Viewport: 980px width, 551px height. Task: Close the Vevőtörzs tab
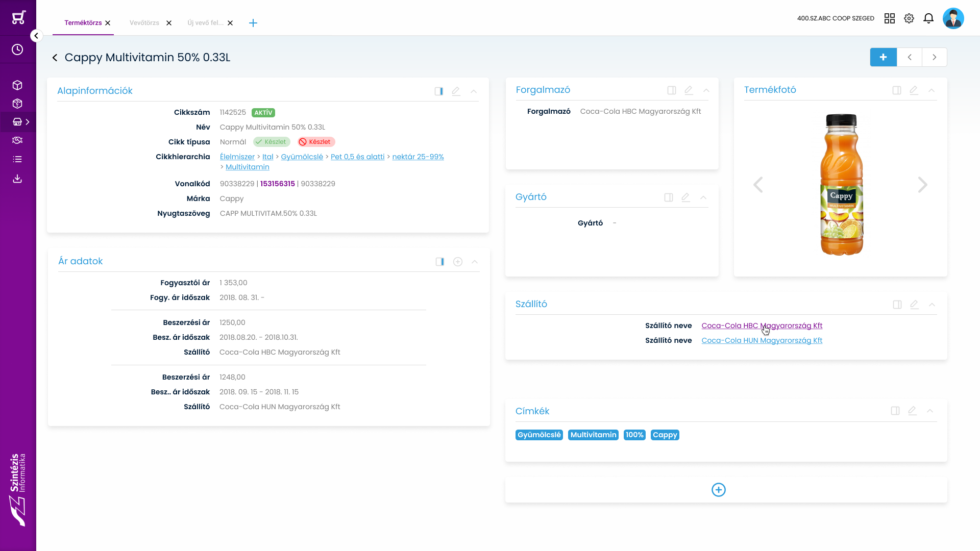169,23
